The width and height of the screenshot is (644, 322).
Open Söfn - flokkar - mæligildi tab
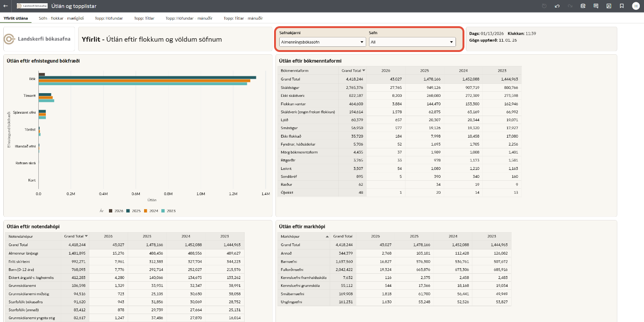(x=61, y=18)
